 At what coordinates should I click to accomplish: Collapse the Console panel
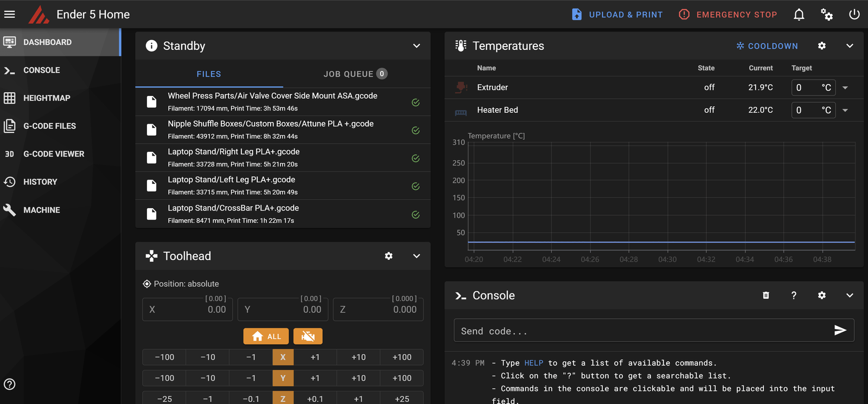[850, 296]
